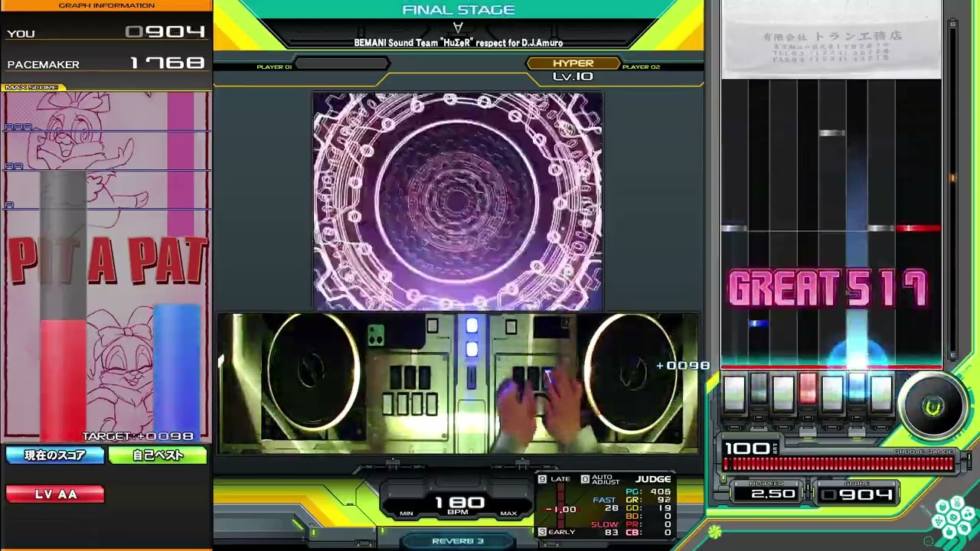Select the 自己ベスト green label
This screenshot has height=551, width=980.
click(158, 455)
